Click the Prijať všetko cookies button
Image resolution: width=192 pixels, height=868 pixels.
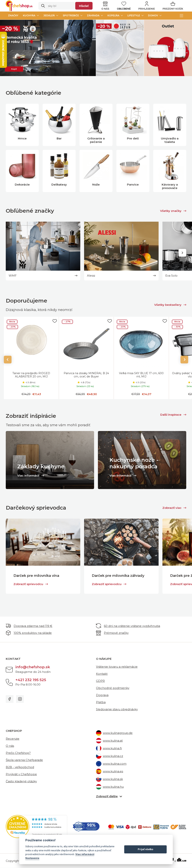pyautogui.click(x=145, y=849)
